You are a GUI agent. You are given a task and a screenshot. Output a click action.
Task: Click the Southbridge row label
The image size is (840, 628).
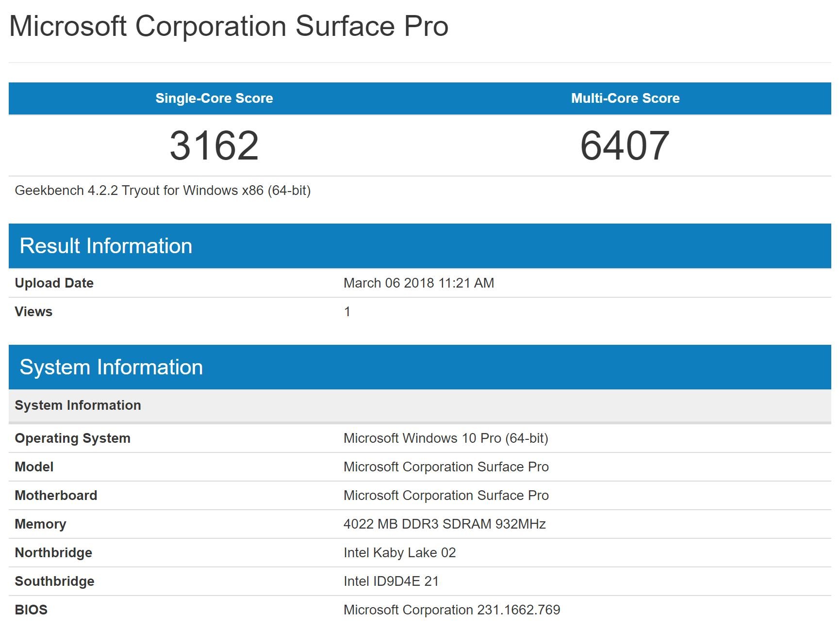(x=54, y=581)
